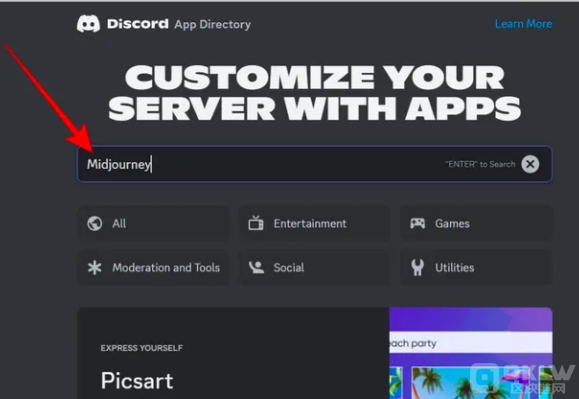Click the wrench icon for Utilities
This screenshot has height=399, width=579.
pos(418,268)
